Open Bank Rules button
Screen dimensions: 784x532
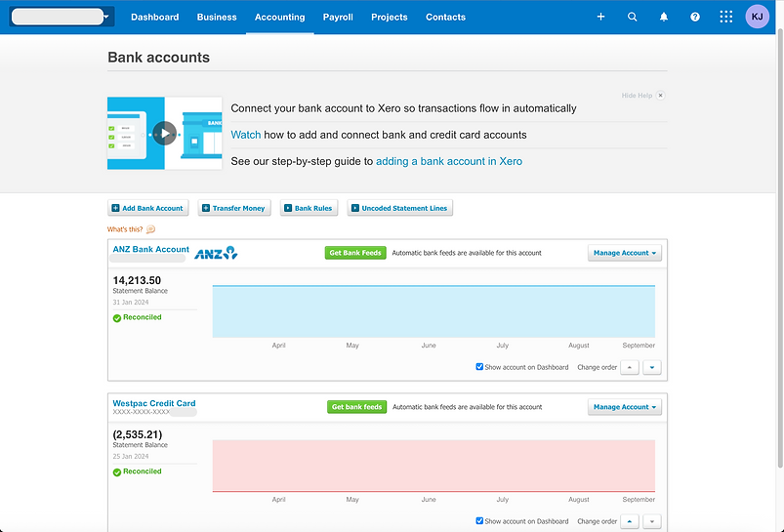click(x=309, y=208)
